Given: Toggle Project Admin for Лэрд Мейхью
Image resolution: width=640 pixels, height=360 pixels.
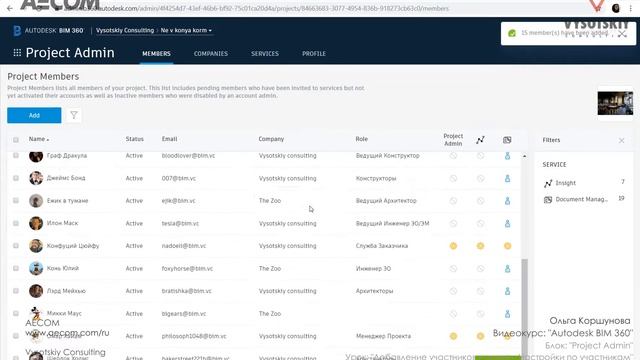Looking at the screenshot, I should coord(453,291).
